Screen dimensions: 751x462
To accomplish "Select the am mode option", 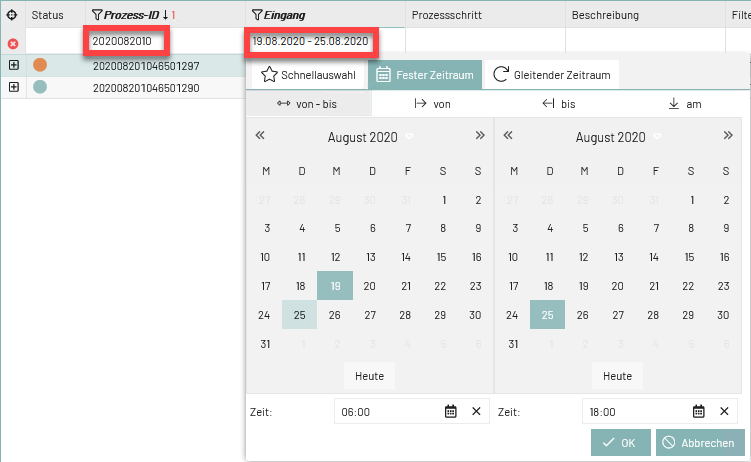I will pyautogui.click(x=685, y=104).
